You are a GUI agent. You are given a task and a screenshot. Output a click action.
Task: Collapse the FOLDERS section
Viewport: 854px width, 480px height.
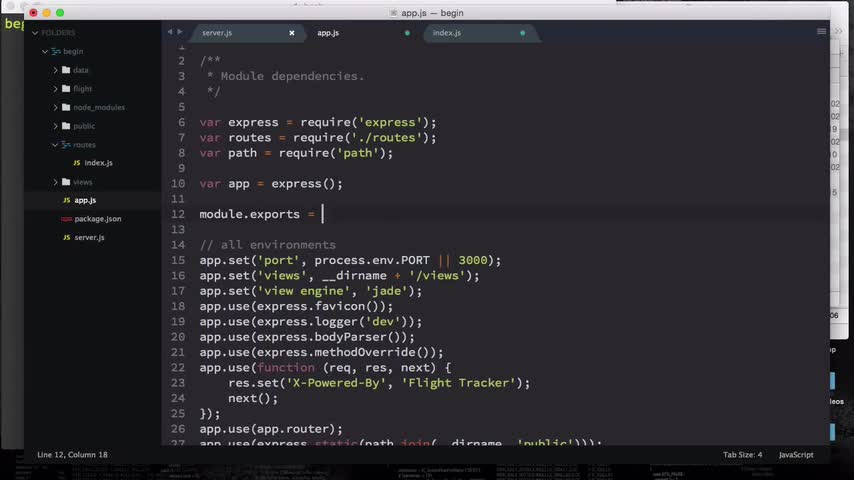click(x=35, y=33)
